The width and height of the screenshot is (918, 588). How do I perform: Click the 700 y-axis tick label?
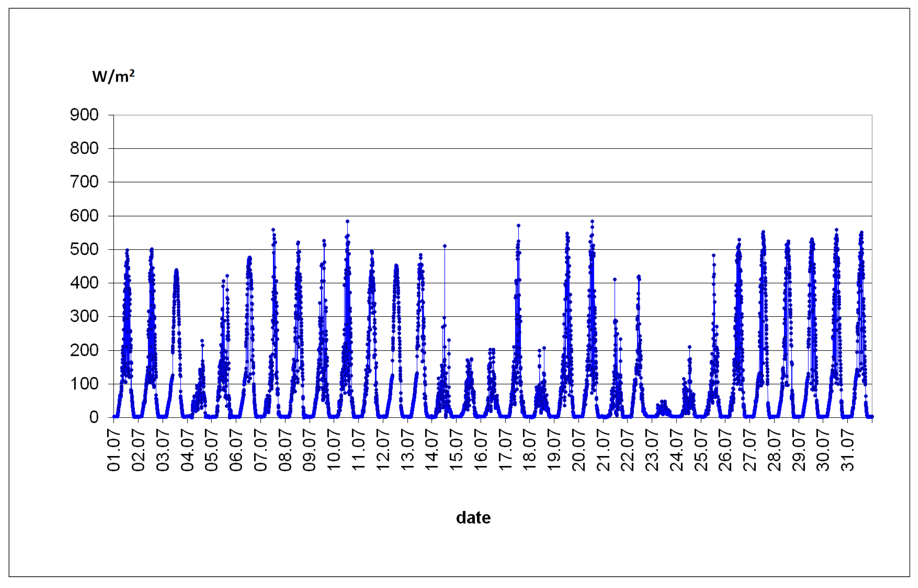[x=84, y=182]
